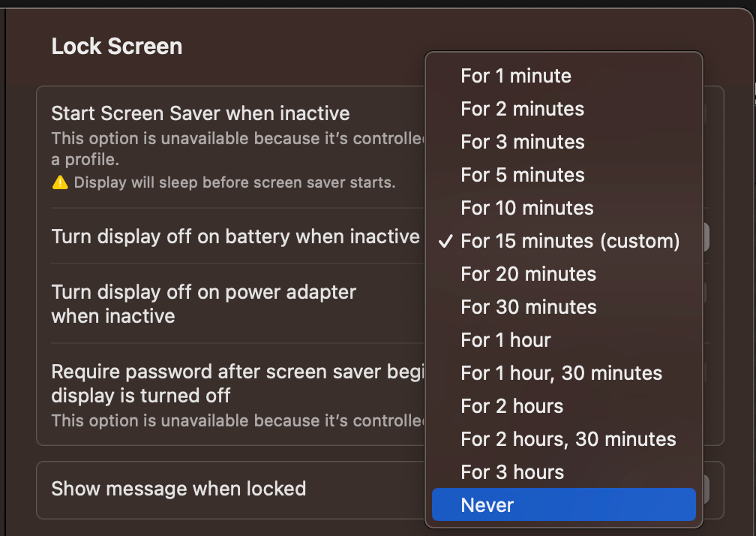The width and height of the screenshot is (756, 536).
Task: Click the yellow warning triangle icon
Action: point(60,182)
